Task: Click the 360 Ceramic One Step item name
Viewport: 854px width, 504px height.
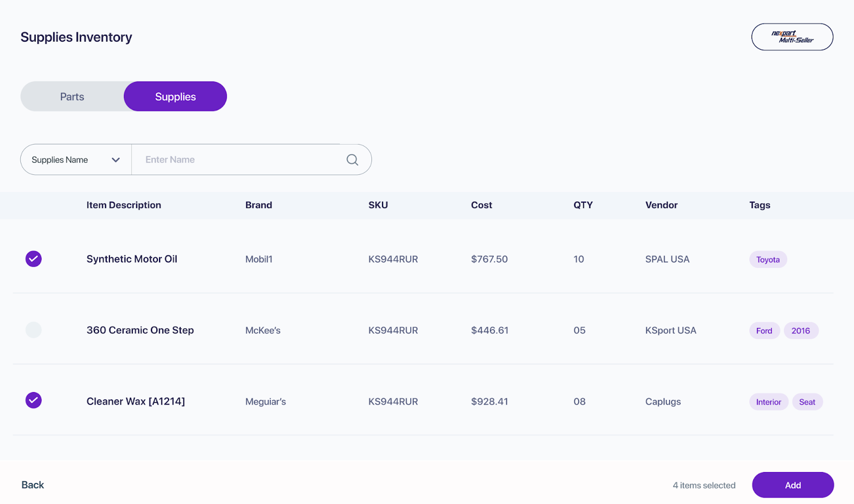Action: [140, 330]
